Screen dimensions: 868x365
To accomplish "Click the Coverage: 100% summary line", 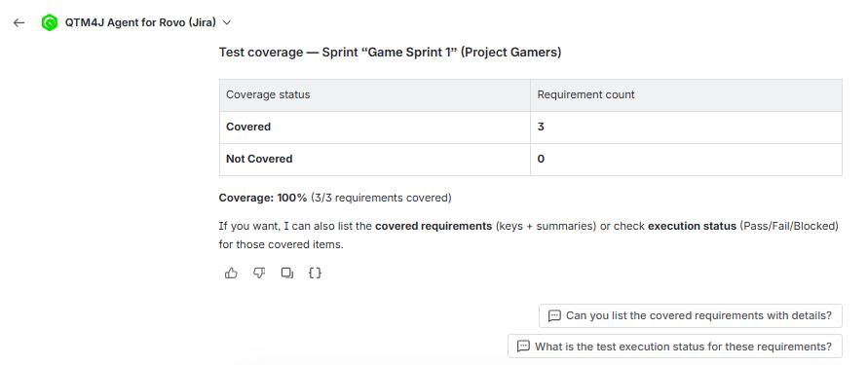I will (335, 198).
